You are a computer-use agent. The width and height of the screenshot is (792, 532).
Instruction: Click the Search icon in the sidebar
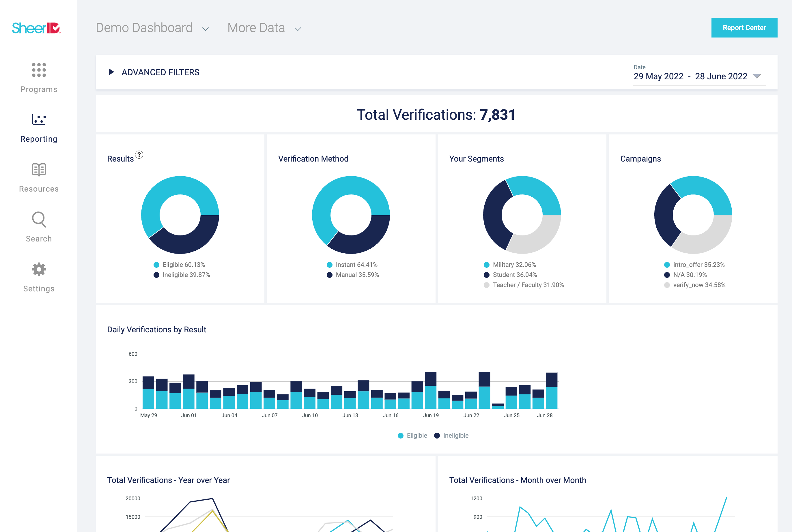[38, 220]
